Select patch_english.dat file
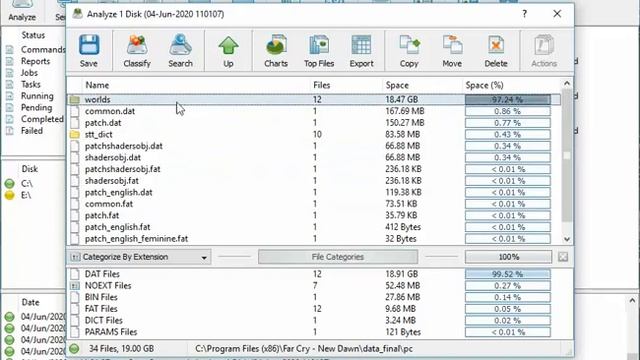The image size is (640, 360). point(313,192)
